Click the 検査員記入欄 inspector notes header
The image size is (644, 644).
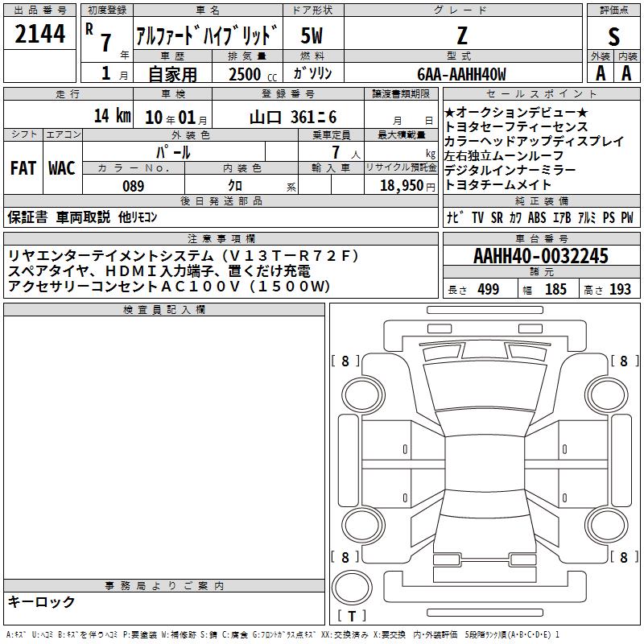pyautogui.click(x=164, y=310)
